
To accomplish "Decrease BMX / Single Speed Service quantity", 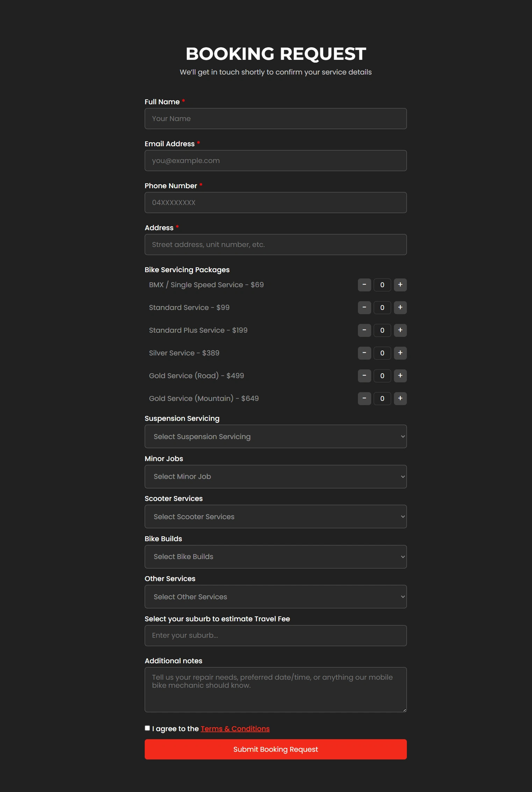I will point(364,285).
